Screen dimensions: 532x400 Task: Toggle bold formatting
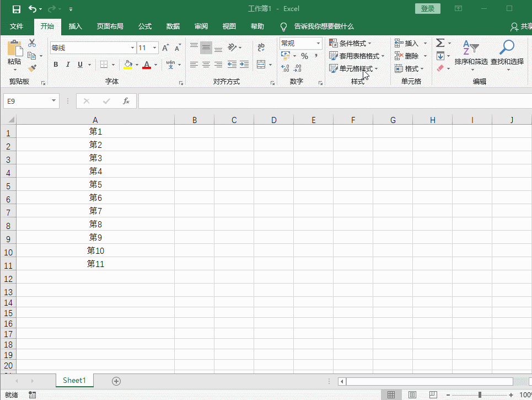point(56,65)
